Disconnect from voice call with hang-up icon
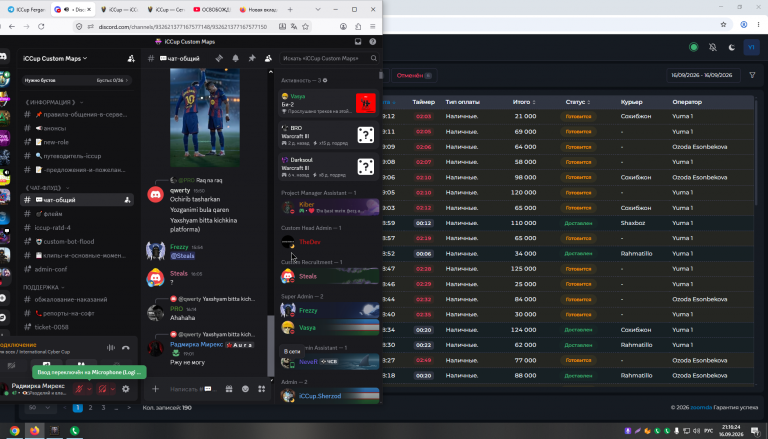This screenshot has height=439, width=768. pyautogui.click(x=126, y=348)
